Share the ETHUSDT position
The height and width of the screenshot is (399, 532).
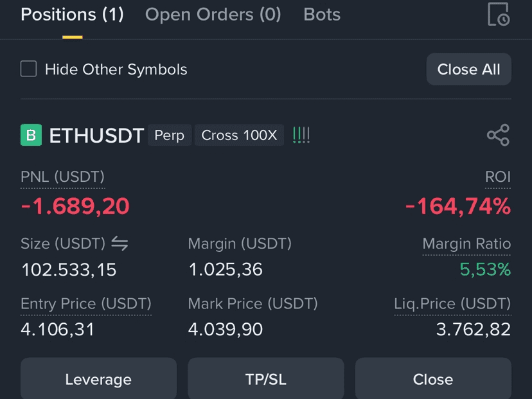pyautogui.click(x=498, y=135)
